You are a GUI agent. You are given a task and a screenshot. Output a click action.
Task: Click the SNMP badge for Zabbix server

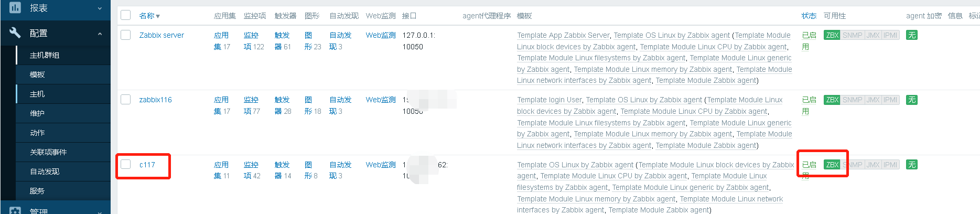852,35
